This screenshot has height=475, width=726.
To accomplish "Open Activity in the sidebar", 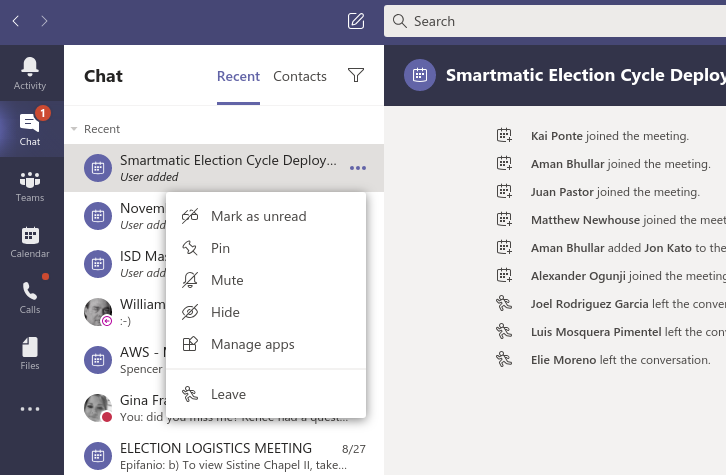I will (30, 74).
